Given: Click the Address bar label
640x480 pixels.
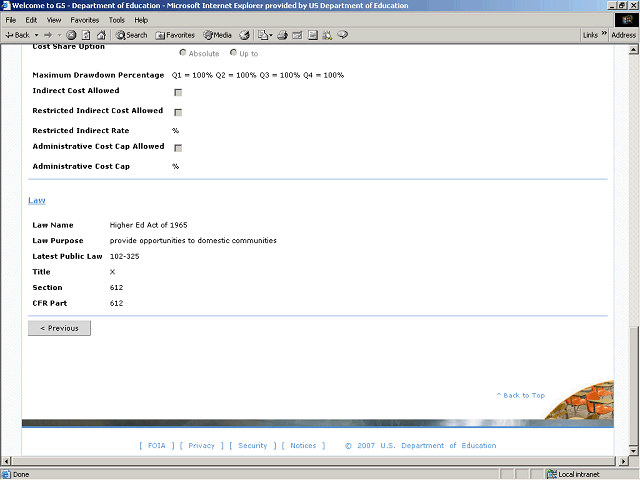Looking at the screenshot, I should point(623,35).
